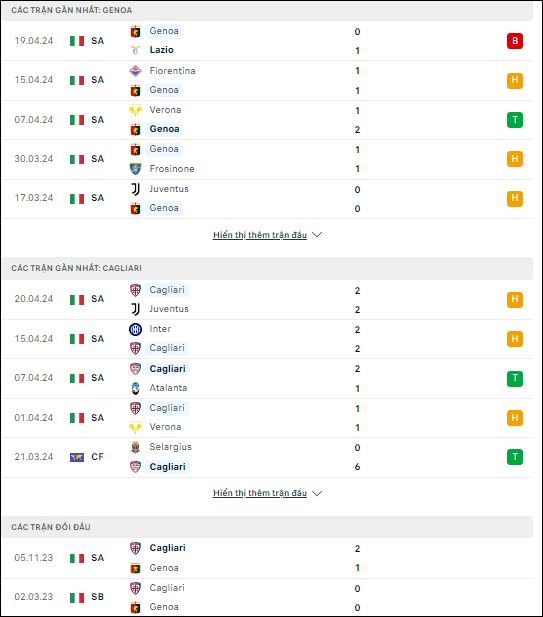Open the Cagliari vs Juventus 20.04.24 match

click(267, 299)
